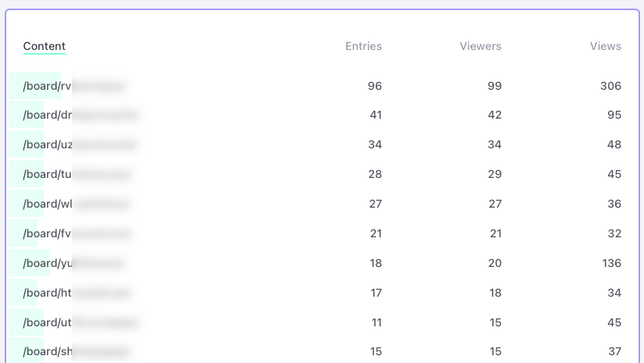The image size is (644, 363).
Task: Open the /board/wl content row
Action: (x=322, y=204)
